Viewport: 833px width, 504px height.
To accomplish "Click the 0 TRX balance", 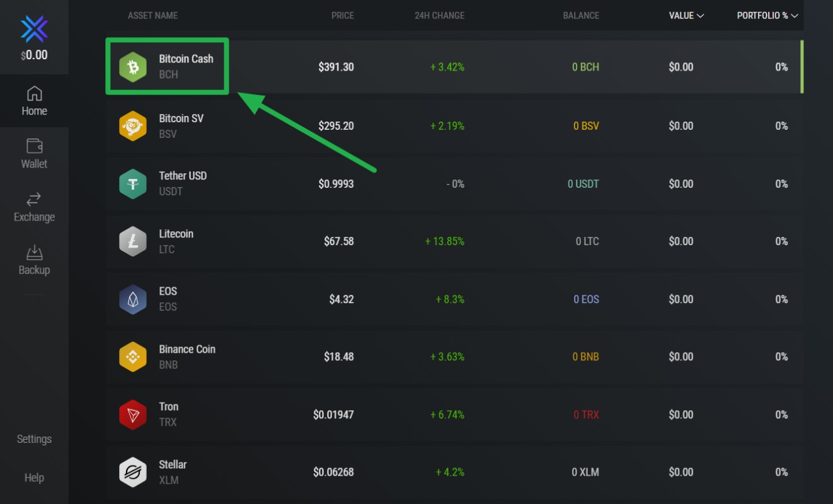I will click(x=587, y=415).
